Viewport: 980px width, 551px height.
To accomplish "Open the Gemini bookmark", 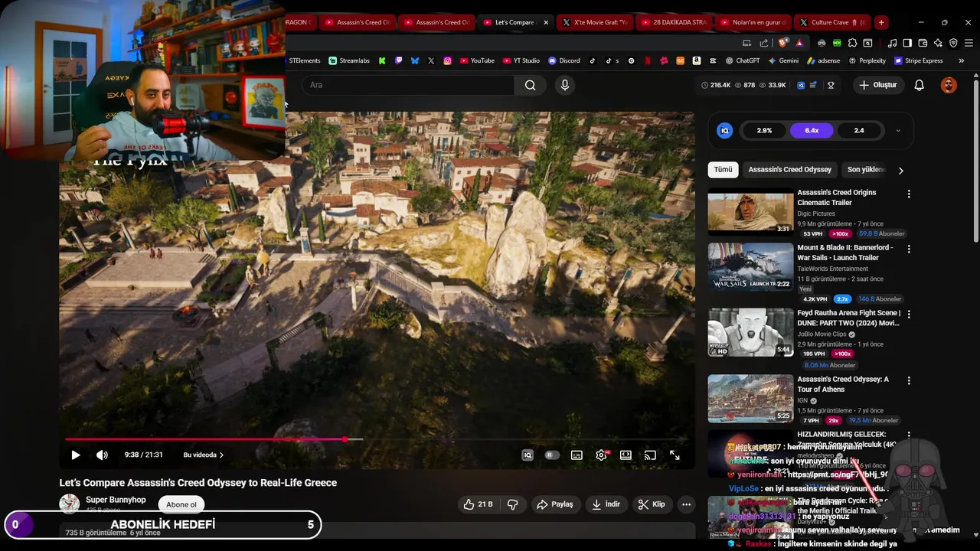I will click(x=783, y=60).
